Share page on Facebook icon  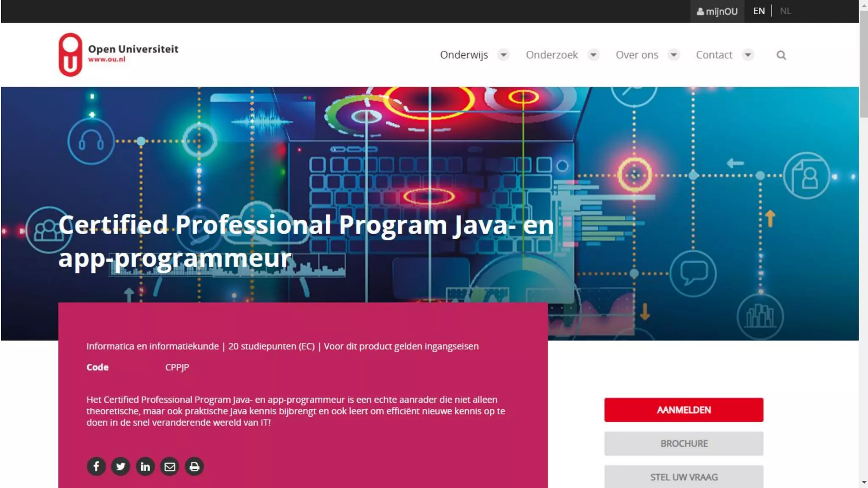coord(96,466)
